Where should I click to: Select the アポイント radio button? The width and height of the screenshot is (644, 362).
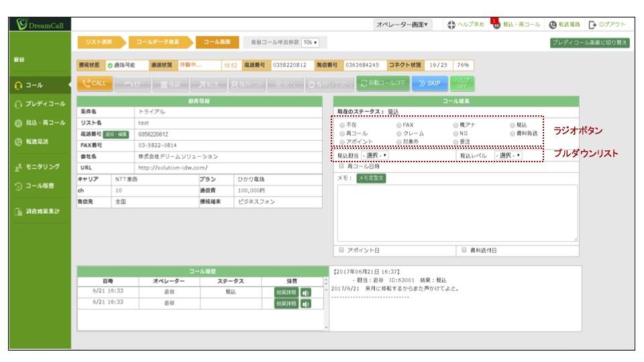pyautogui.click(x=343, y=142)
